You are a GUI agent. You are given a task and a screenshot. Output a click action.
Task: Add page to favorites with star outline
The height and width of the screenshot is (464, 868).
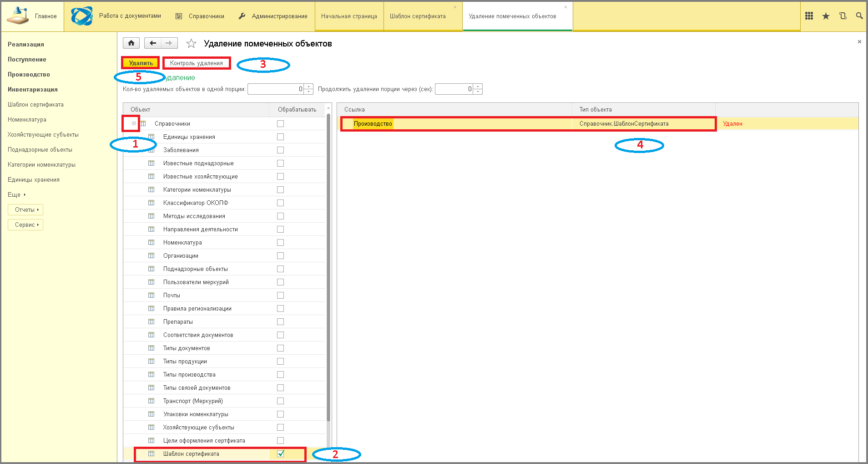click(x=191, y=44)
